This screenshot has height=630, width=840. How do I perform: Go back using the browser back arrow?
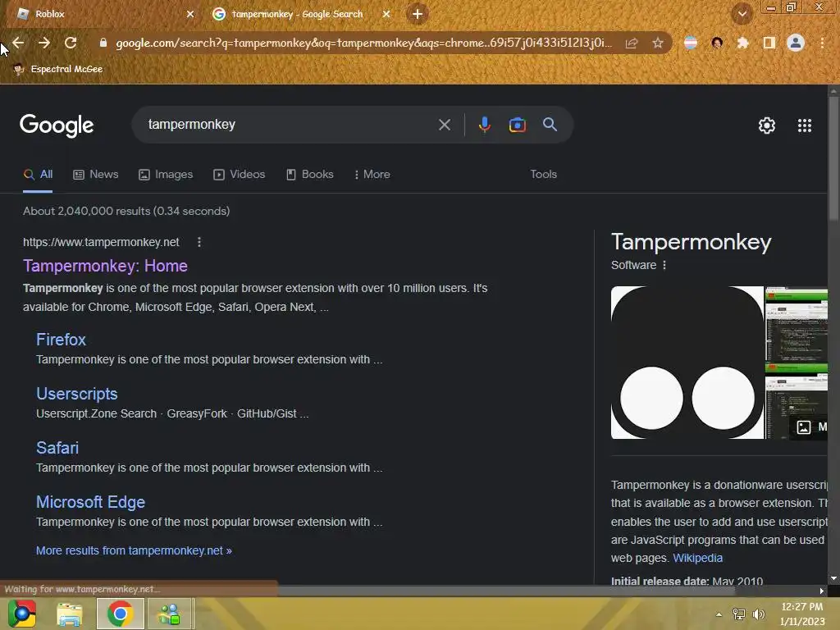pos(18,43)
